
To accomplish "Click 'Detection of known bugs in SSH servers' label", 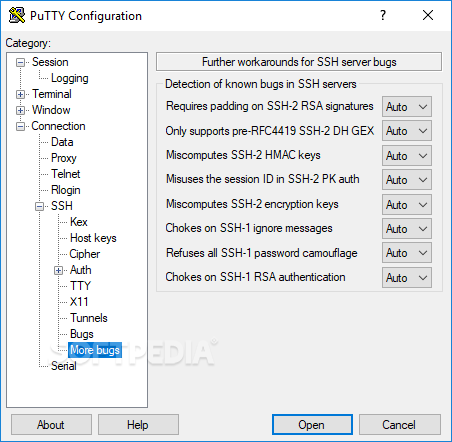I will (x=261, y=84).
